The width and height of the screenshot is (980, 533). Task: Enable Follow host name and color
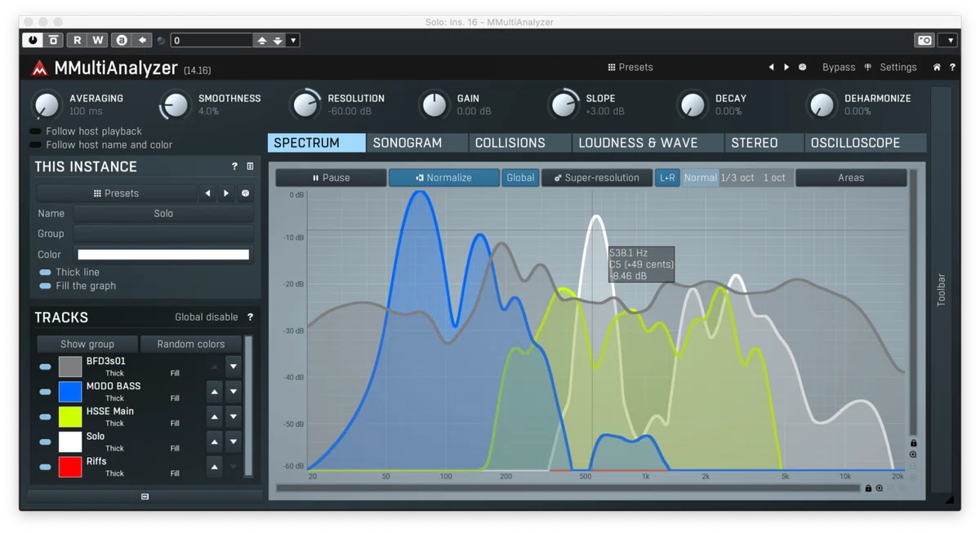pyautogui.click(x=101, y=144)
